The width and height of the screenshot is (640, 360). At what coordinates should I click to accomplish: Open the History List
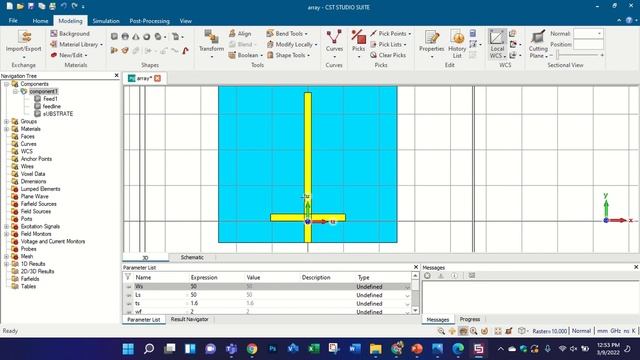[x=457, y=44]
